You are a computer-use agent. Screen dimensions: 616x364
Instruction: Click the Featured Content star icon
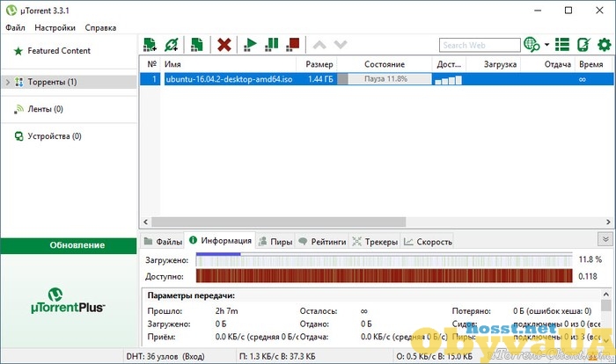18,51
